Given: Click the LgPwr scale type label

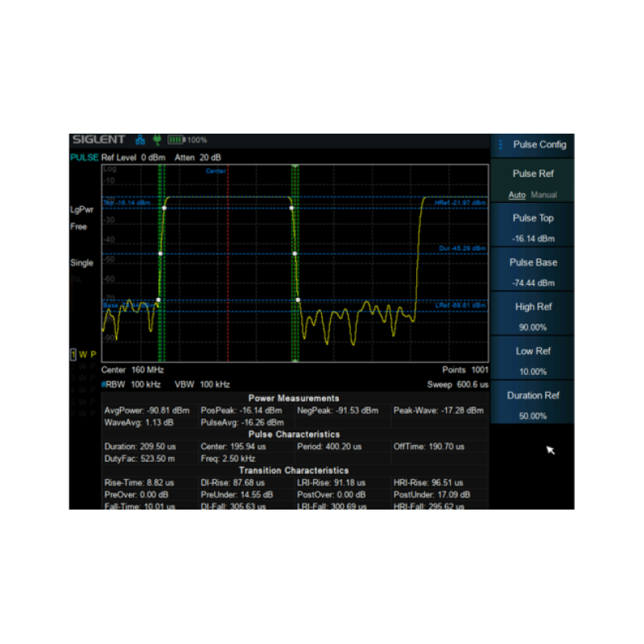Looking at the screenshot, I should pyautogui.click(x=81, y=209).
